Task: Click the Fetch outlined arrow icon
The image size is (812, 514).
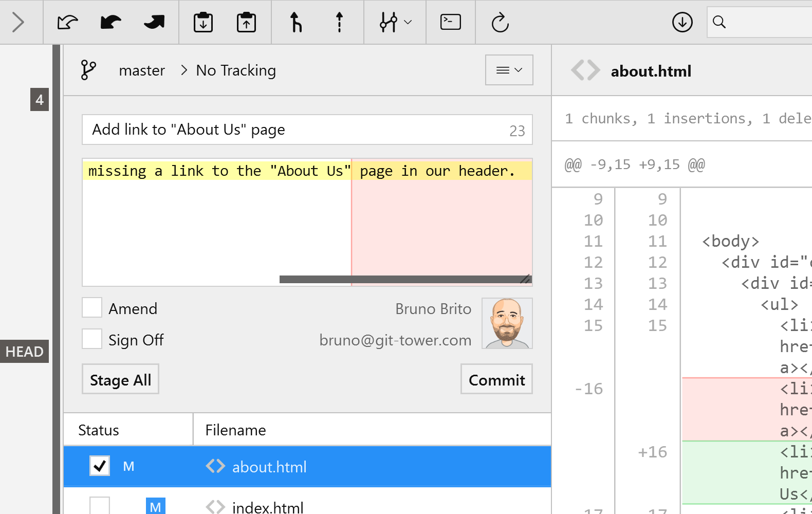Action: 67,22
